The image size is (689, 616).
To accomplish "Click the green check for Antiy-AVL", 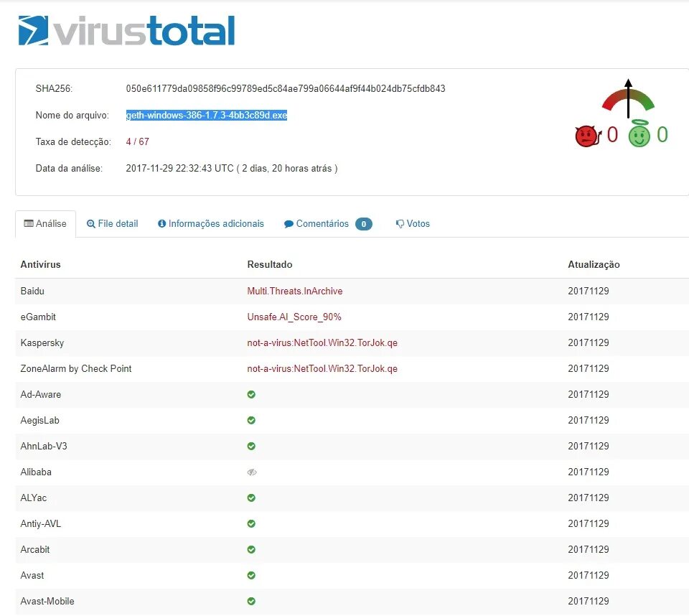I will click(251, 523).
